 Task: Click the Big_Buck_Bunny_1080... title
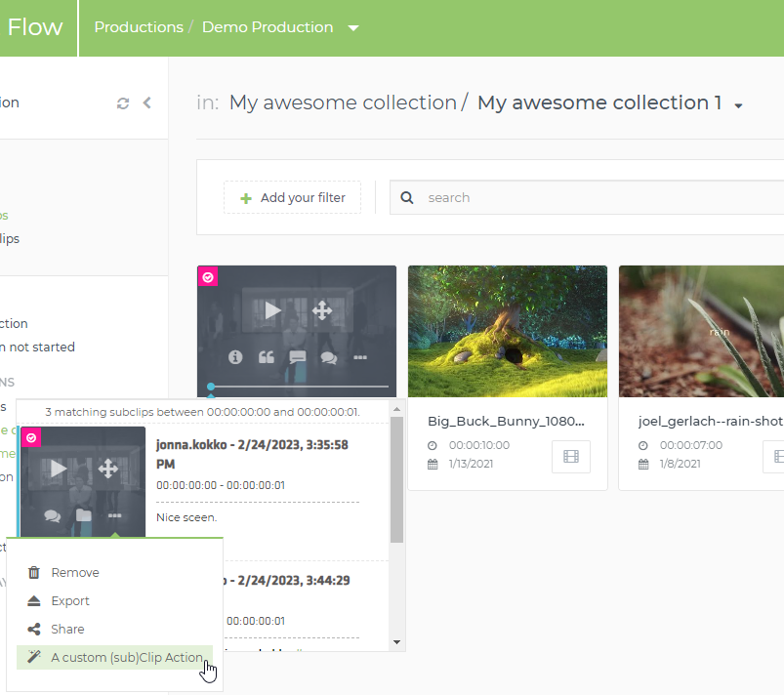tap(506, 421)
